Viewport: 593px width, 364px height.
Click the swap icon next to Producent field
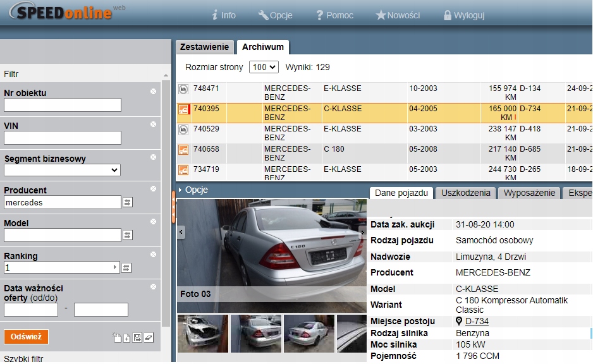tap(127, 202)
